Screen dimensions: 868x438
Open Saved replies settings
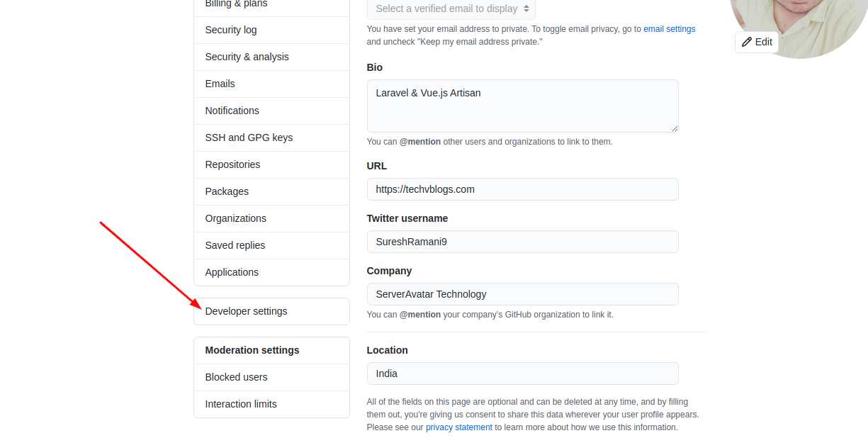271,245
